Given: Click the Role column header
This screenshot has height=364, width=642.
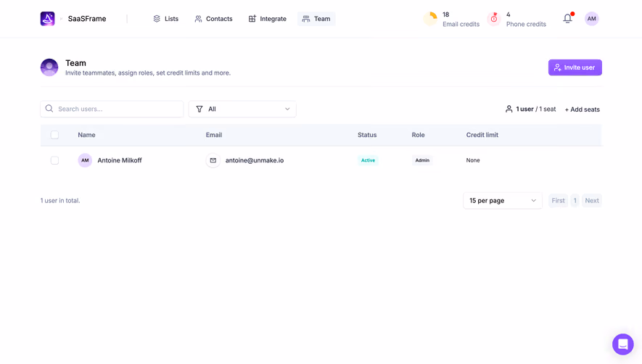Looking at the screenshot, I should coord(418,135).
